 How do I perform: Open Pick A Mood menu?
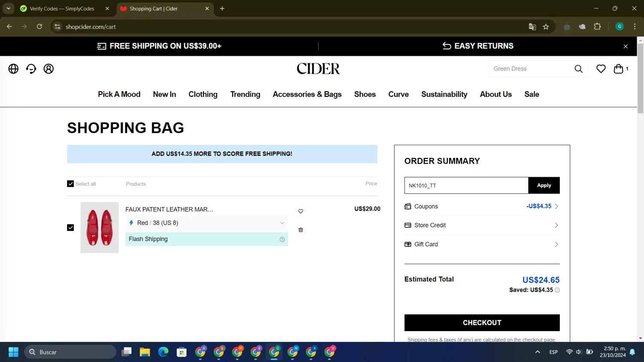(x=119, y=94)
